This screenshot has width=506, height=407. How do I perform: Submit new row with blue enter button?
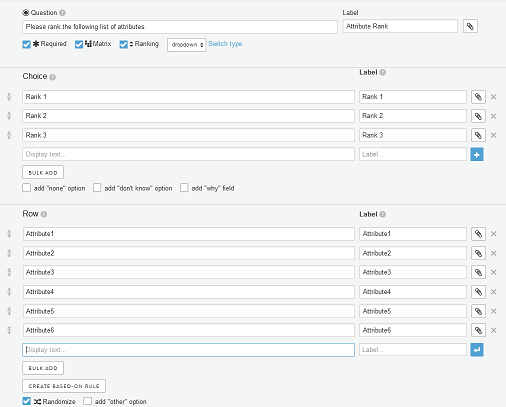click(x=477, y=350)
